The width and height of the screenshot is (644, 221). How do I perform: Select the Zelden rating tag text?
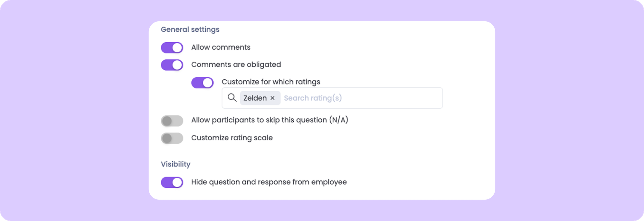pyautogui.click(x=255, y=98)
